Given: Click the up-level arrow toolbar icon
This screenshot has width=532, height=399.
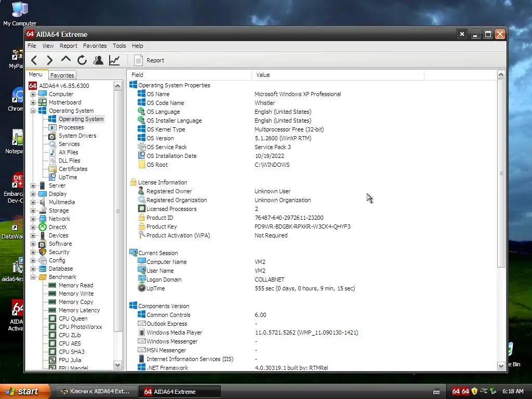Looking at the screenshot, I should pos(66,60).
